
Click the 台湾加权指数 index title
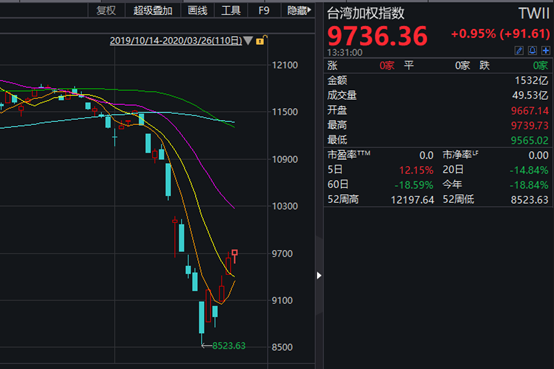click(x=366, y=13)
